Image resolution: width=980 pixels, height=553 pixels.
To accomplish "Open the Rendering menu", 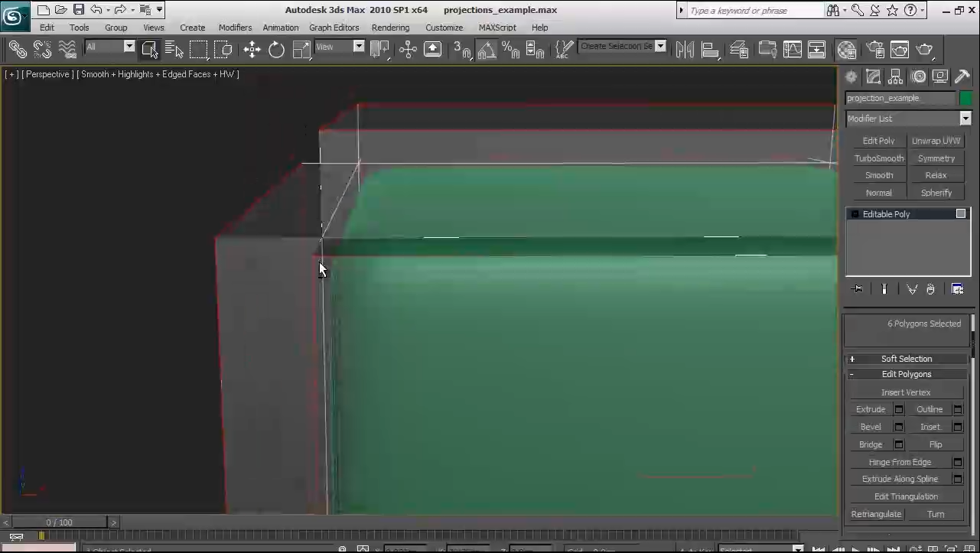I will pyautogui.click(x=390, y=28).
